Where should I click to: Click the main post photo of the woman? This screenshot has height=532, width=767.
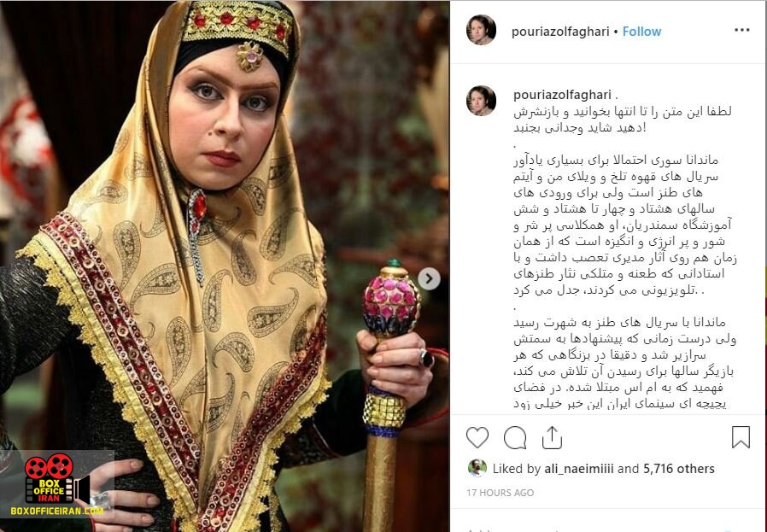pyautogui.click(x=225, y=266)
